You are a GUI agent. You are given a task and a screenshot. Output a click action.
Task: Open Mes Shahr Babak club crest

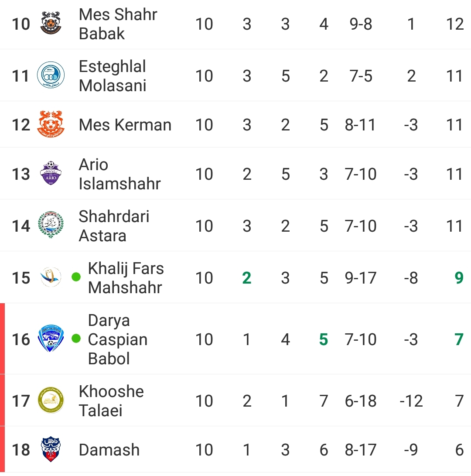(51, 23)
